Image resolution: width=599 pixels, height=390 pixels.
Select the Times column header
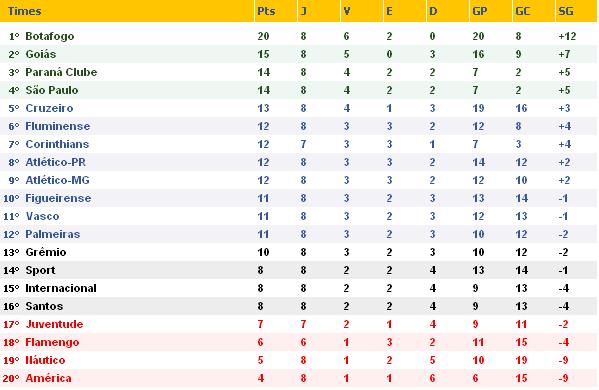pos(24,11)
